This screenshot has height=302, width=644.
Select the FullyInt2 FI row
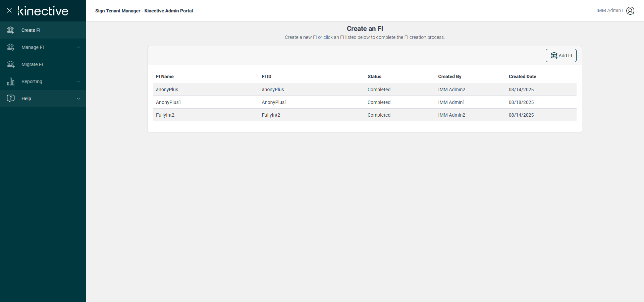point(165,115)
